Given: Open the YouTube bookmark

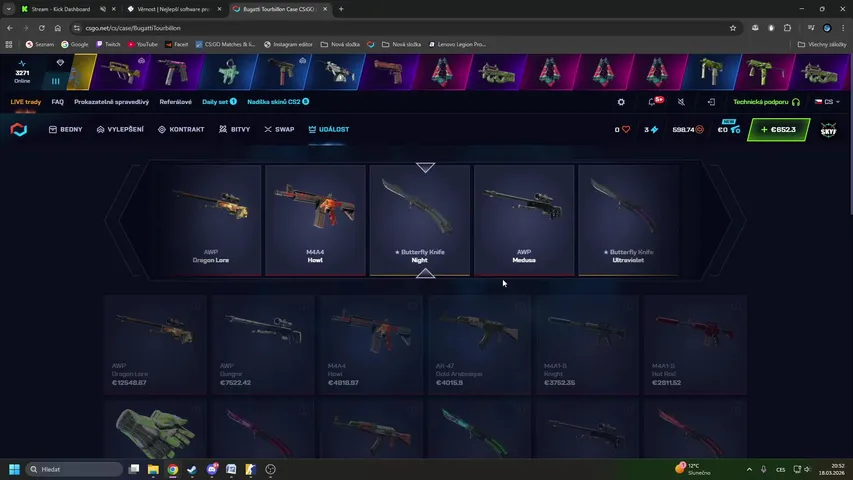Looking at the screenshot, I should 143,44.
